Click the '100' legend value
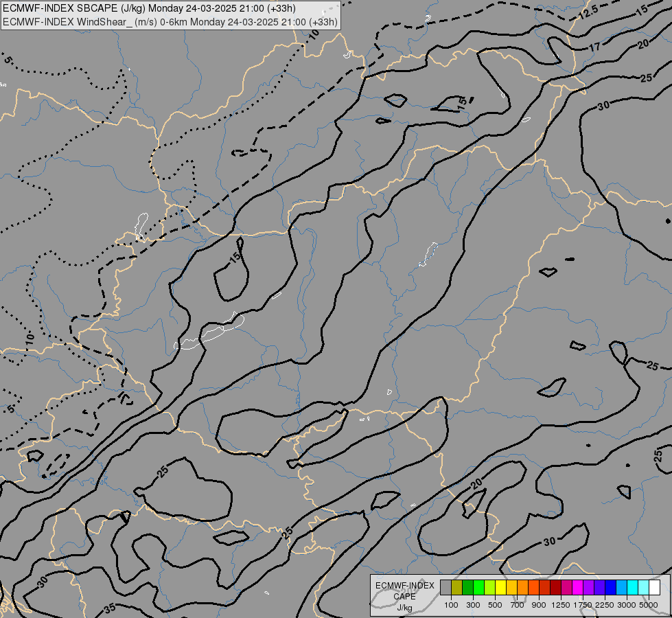Viewport: 672px width, 618px height. click(x=451, y=605)
